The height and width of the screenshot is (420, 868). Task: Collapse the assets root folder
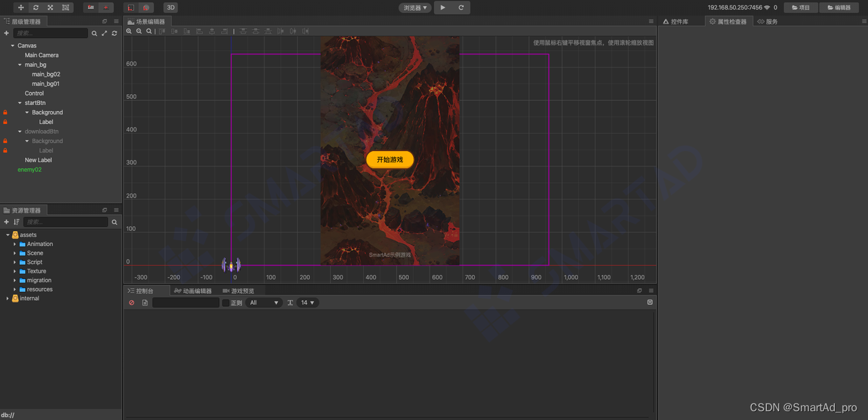pos(7,235)
